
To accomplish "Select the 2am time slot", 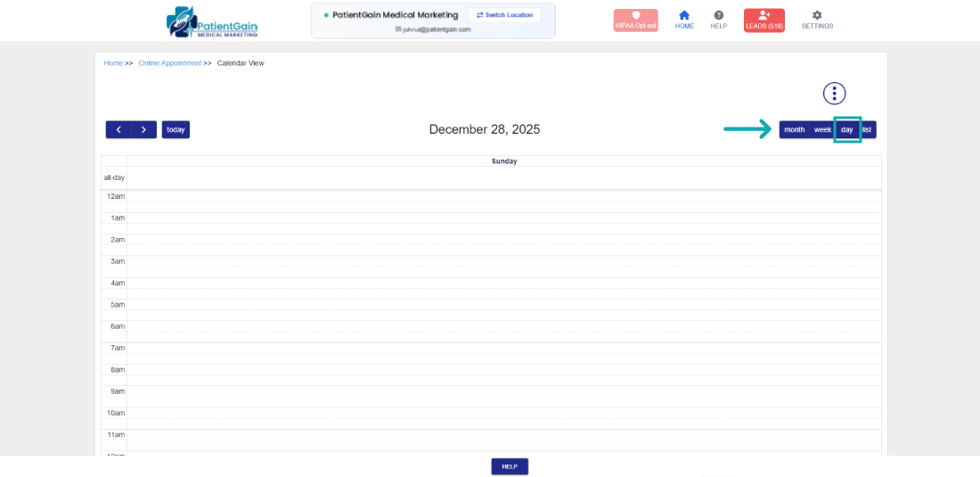I will [503, 240].
